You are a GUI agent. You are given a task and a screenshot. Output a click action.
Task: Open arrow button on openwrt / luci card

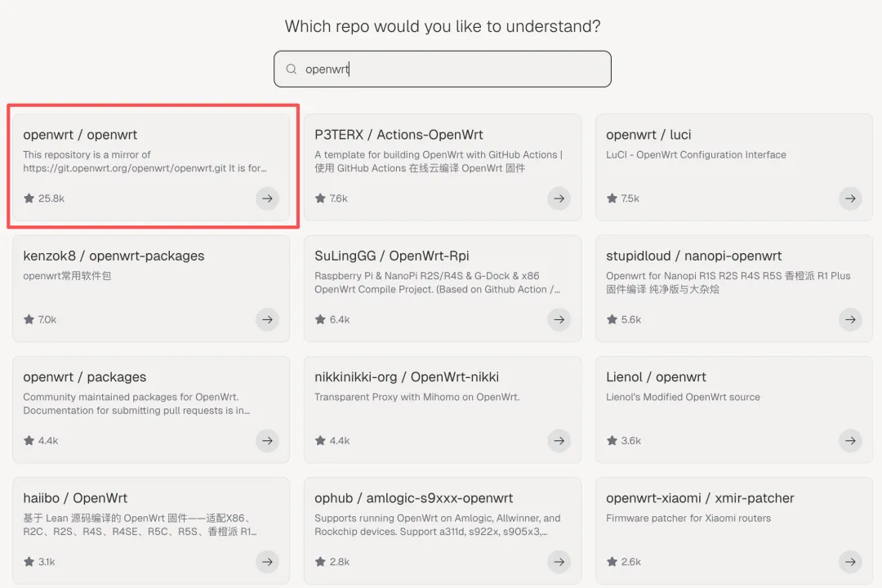click(850, 198)
